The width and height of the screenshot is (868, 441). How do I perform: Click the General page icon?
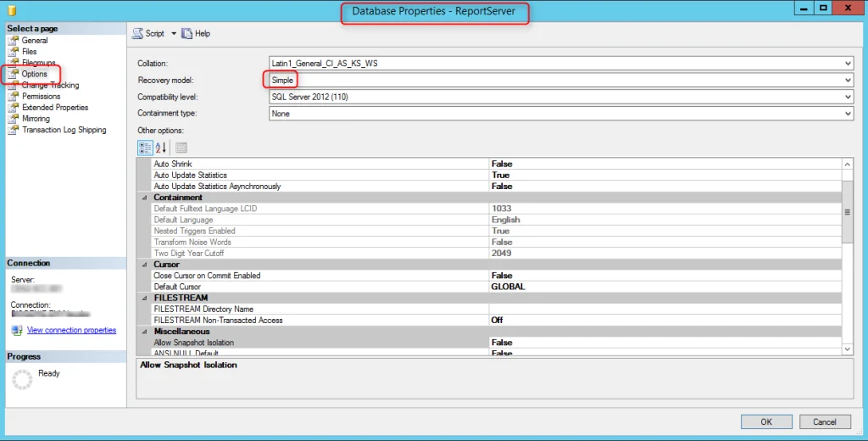click(x=14, y=41)
